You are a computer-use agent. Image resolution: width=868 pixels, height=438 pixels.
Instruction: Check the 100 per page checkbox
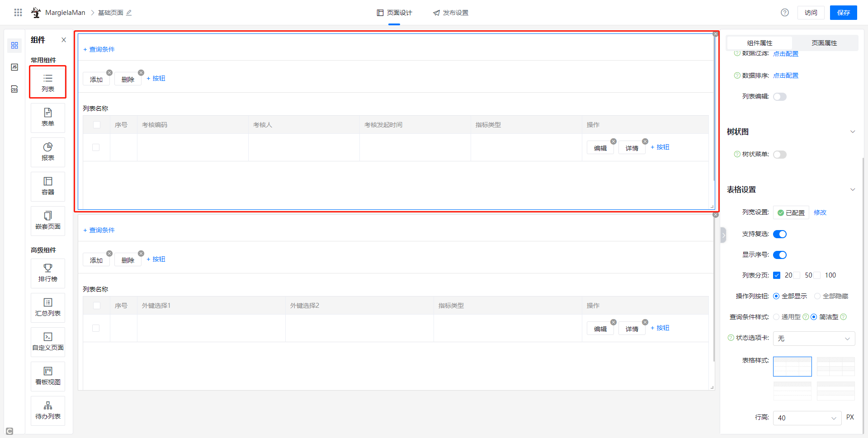(x=817, y=275)
